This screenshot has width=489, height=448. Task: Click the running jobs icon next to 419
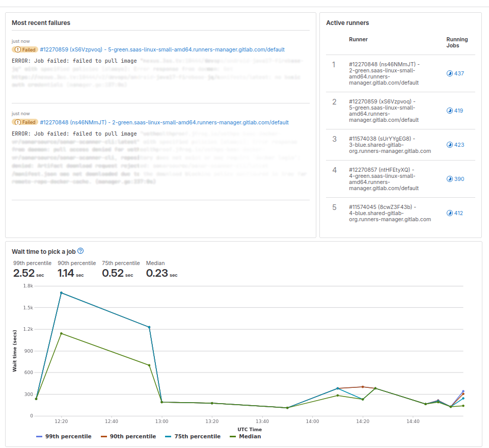click(449, 111)
